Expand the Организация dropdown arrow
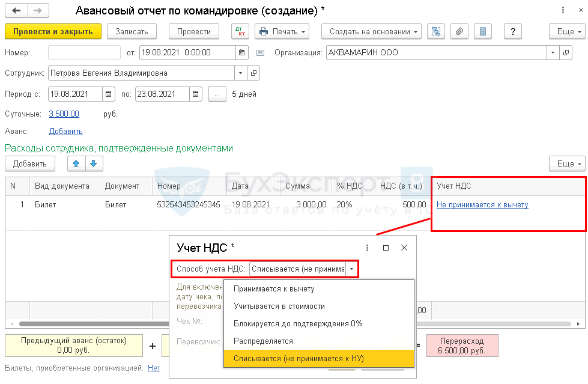Screen dimensions: 588x384 point(553,53)
